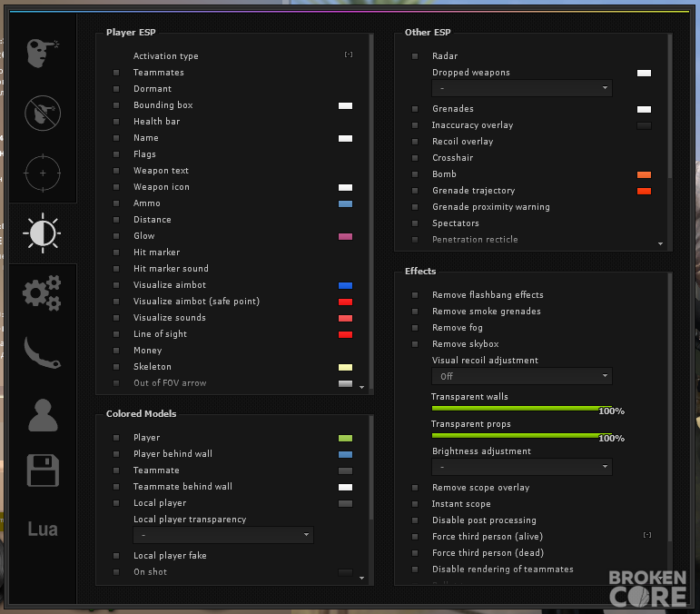Toggle the Remove scope overlay checkbox
700x614 pixels.
415,488
